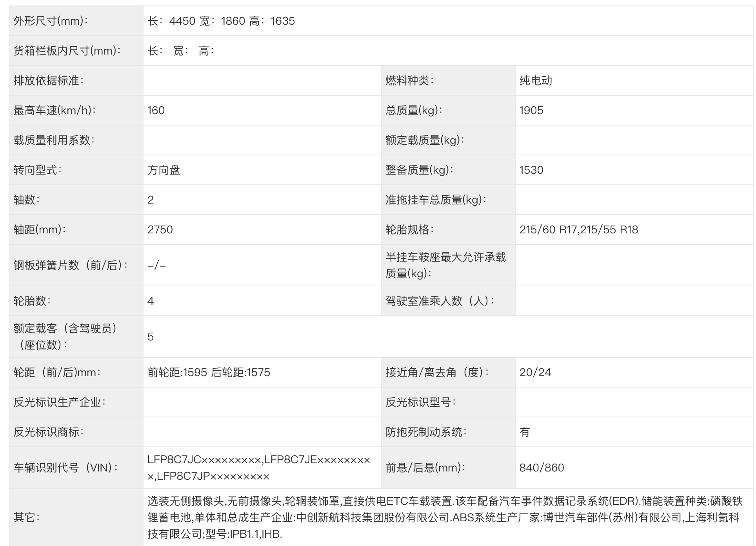Click the top speed value 160

(156, 110)
